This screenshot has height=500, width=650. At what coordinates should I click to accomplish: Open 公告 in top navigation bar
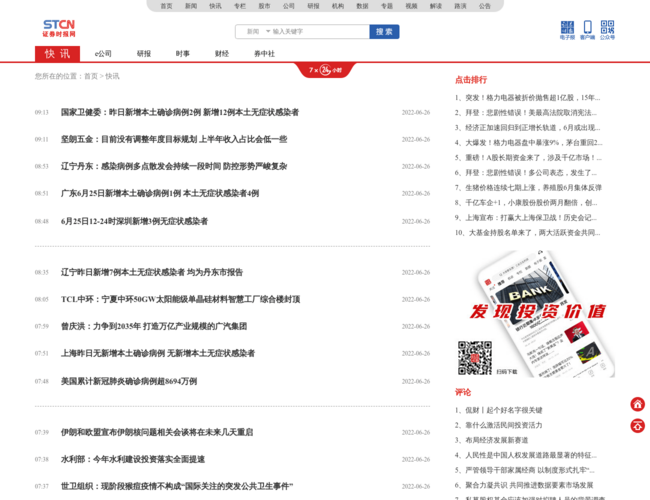point(485,6)
